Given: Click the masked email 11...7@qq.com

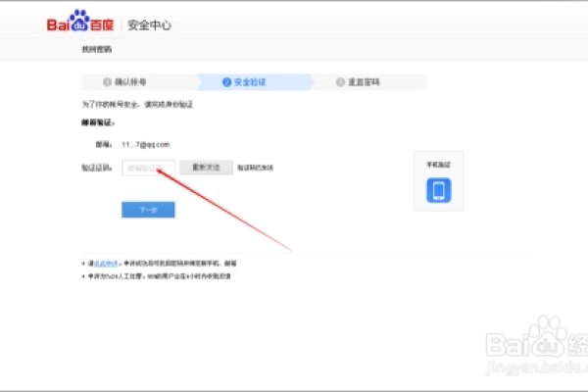Looking at the screenshot, I should pos(146,144).
